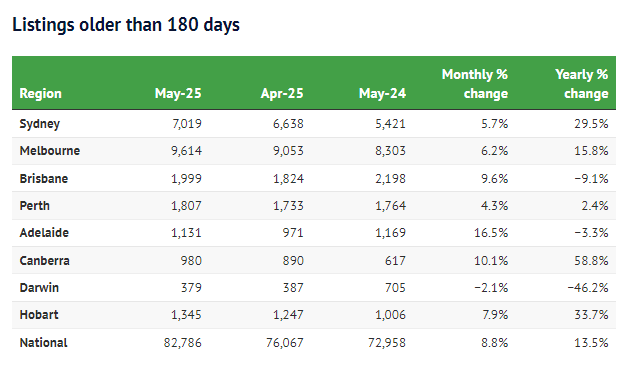The height and width of the screenshot is (366, 625).
Task: Select the Sydney row label
Action: 39,124
